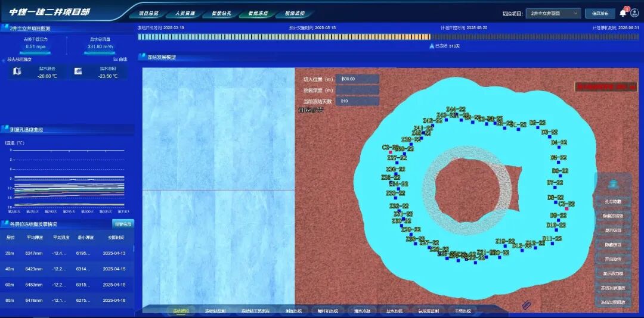The image size is (644, 318).
Task: Switch to 氨浓度监测 bottom tab
Action: point(428,311)
